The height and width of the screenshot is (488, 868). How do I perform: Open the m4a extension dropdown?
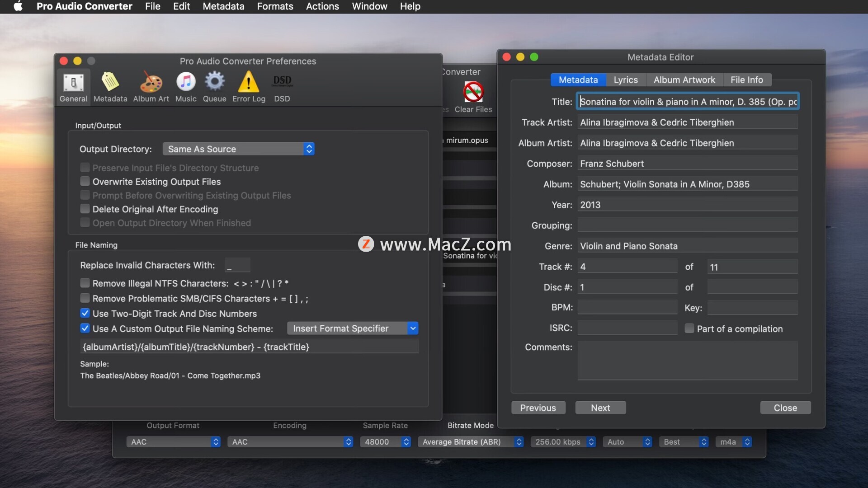[734, 442]
